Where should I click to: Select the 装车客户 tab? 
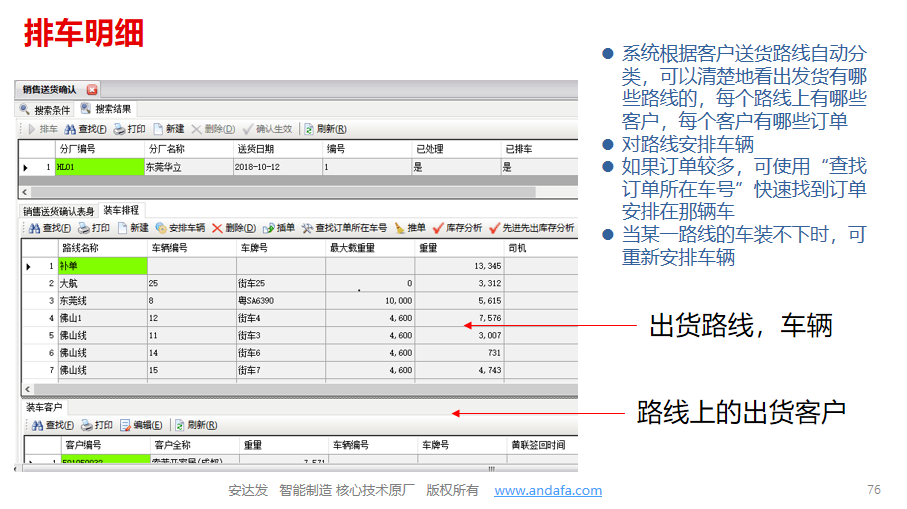click(44, 407)
